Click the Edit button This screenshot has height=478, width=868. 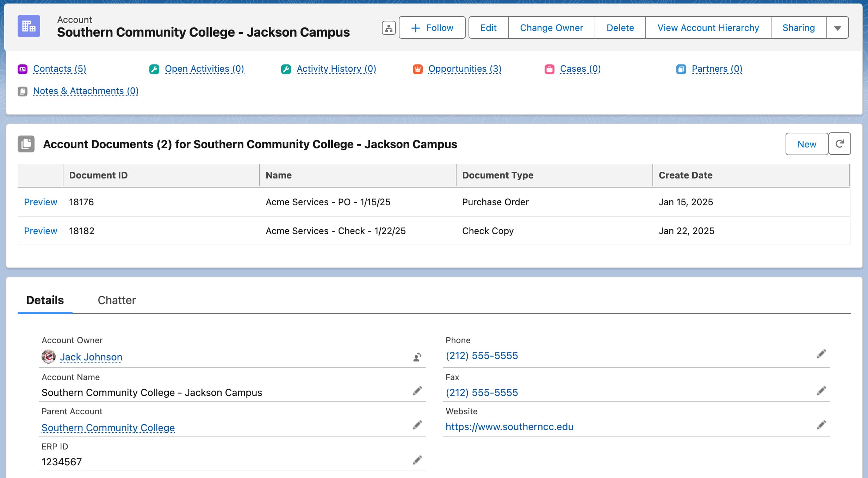coord(488,28)
